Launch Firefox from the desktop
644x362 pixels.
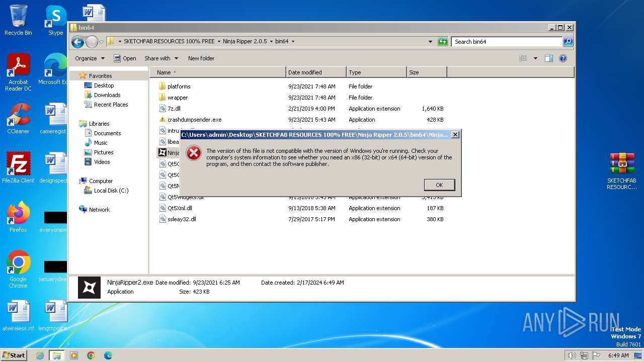coord(18,217)
